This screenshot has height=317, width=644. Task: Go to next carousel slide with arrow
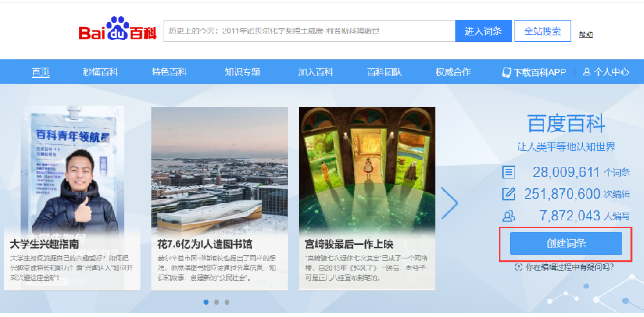point(450,204)
